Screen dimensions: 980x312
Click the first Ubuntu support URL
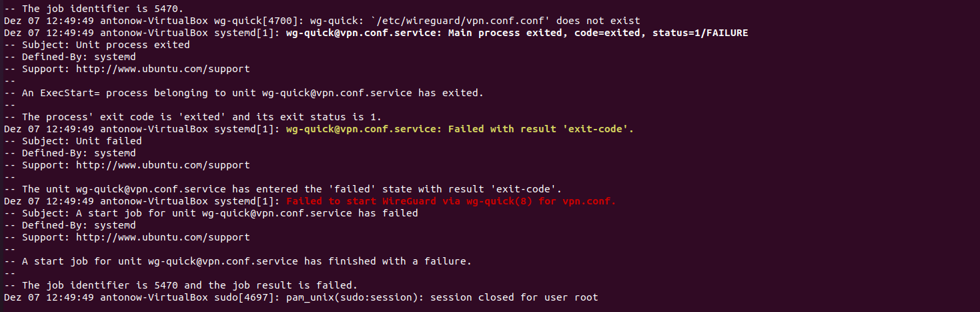coord(163,69)
